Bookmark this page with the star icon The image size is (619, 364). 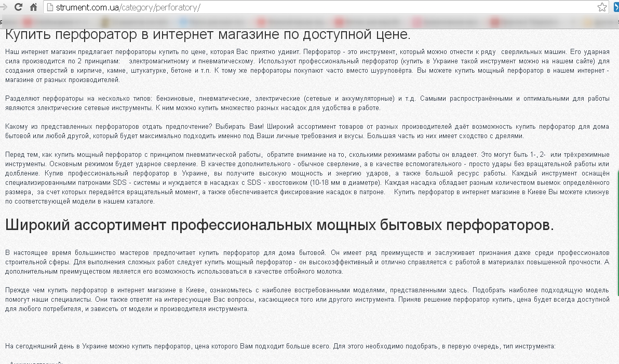point(602,7)
